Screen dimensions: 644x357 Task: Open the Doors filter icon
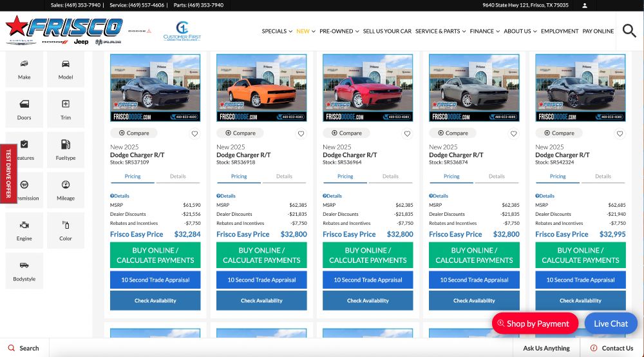pyautogui.click(x=24, y=104)
